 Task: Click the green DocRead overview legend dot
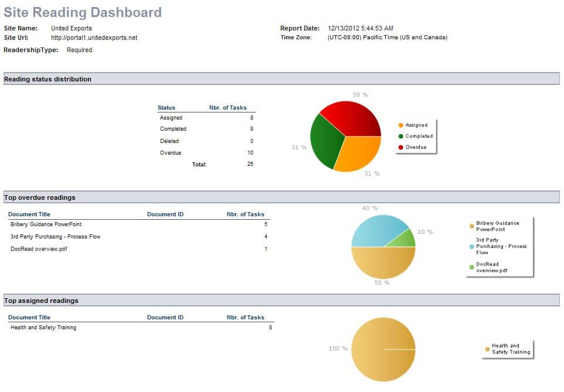pyautogui.click(x=471, y=267)
